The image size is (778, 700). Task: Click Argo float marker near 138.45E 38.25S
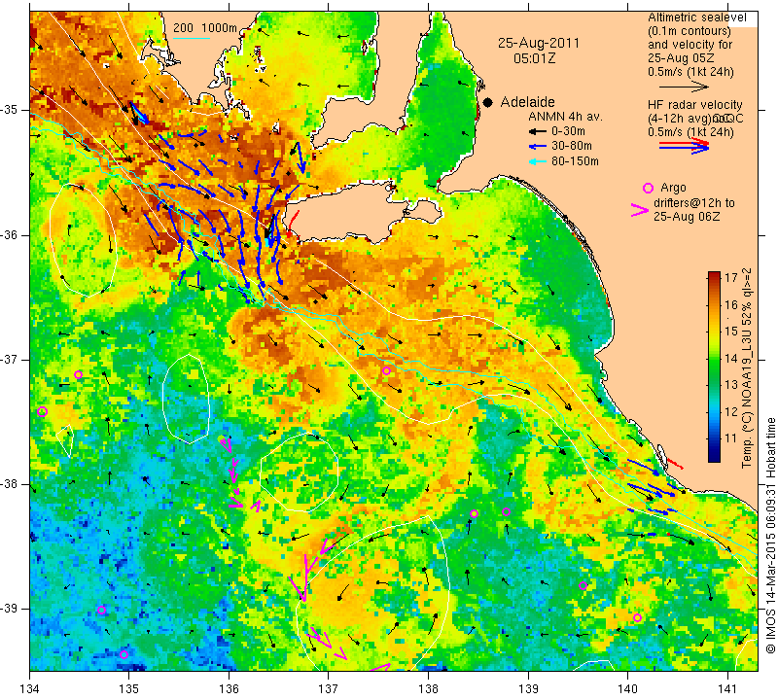click(474, 513)
